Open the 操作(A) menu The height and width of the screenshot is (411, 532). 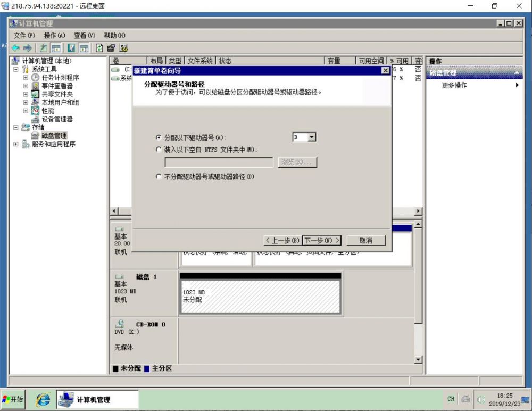(54, 35)
